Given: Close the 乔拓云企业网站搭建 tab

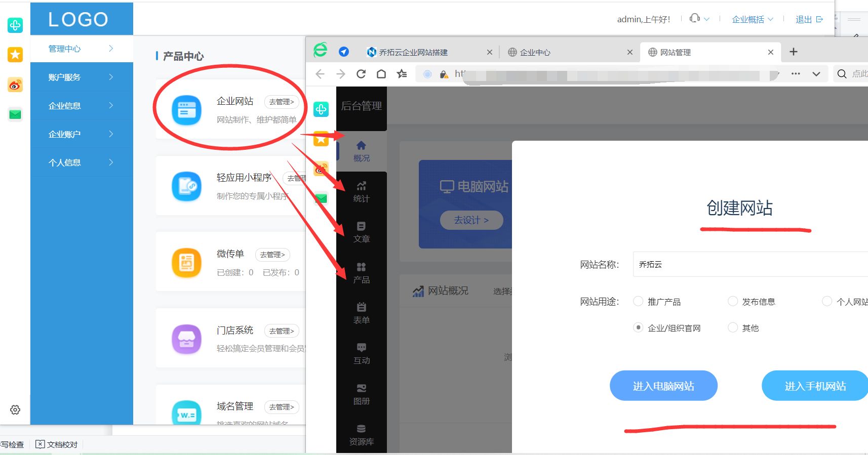Looking at the screenshot, I should [x=489, y=52].
